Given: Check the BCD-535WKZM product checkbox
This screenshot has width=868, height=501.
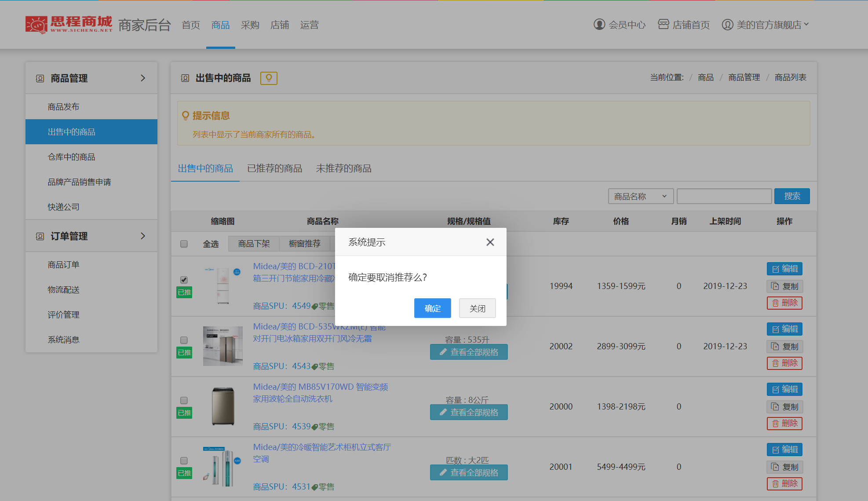Looking at the screenshot, I should click(x=184, y=340).
